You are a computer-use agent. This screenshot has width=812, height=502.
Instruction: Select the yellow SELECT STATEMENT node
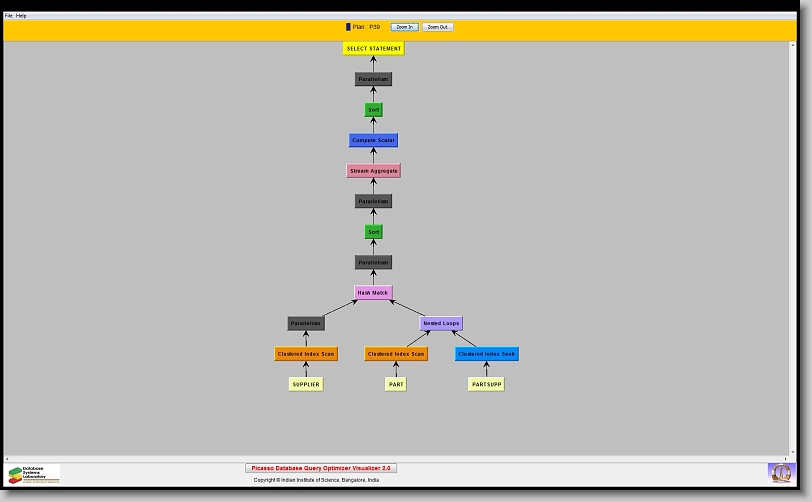coord(373,48)
